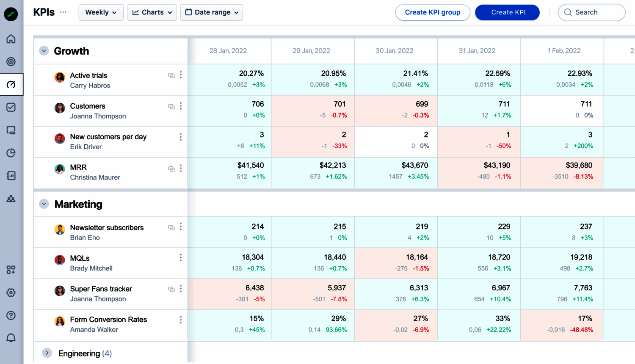Image resolution: width=635 pixels, height=364 pixels.
Task: Open Reports via the pie chart icon
Action: 11,153
